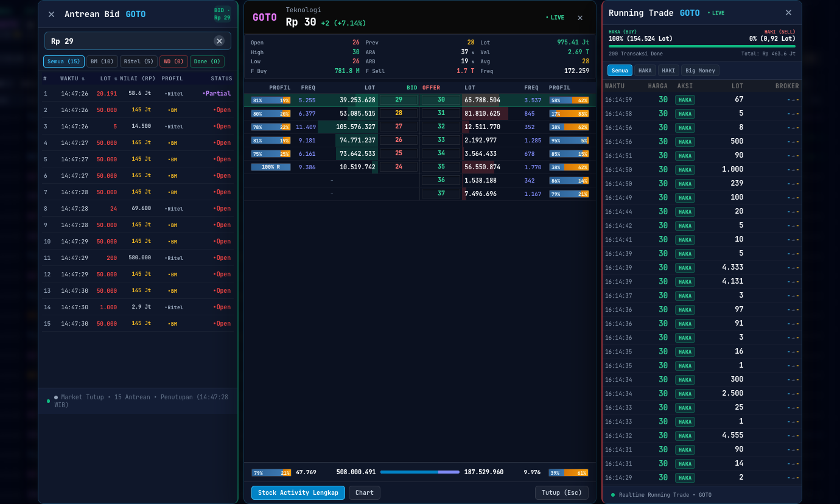
Task: Click ARA value 37 dropdown arrow
Action: (x=473, y=52)
